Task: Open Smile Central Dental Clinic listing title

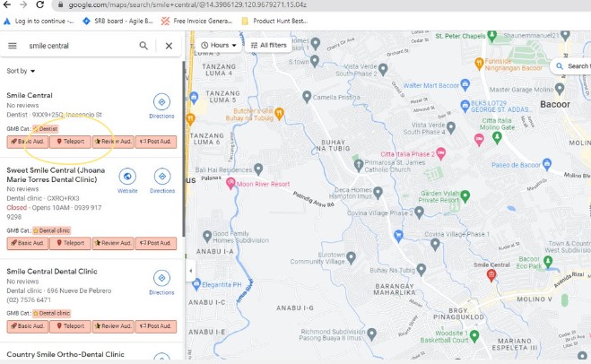Action: click(x=52, y=272)
